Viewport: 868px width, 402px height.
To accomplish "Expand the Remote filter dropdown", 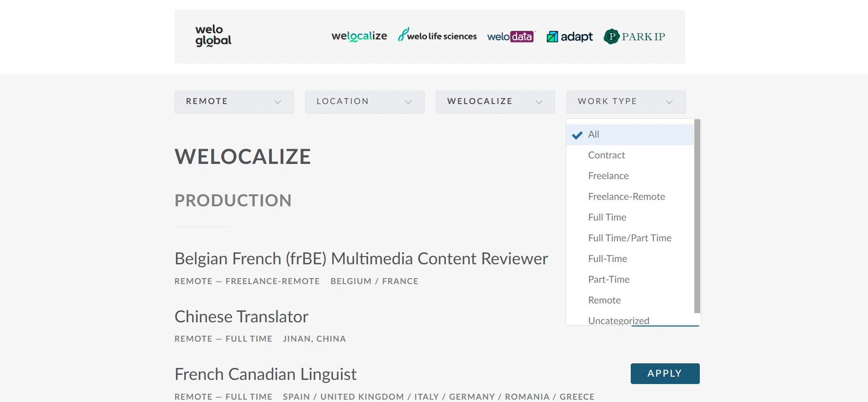I will point(234,102).
